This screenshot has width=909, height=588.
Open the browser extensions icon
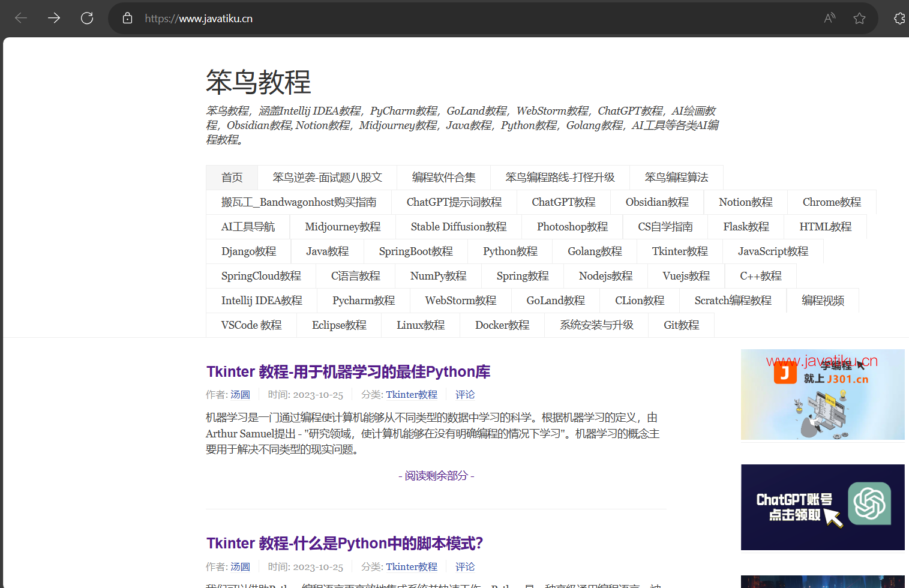coord(899,18)
